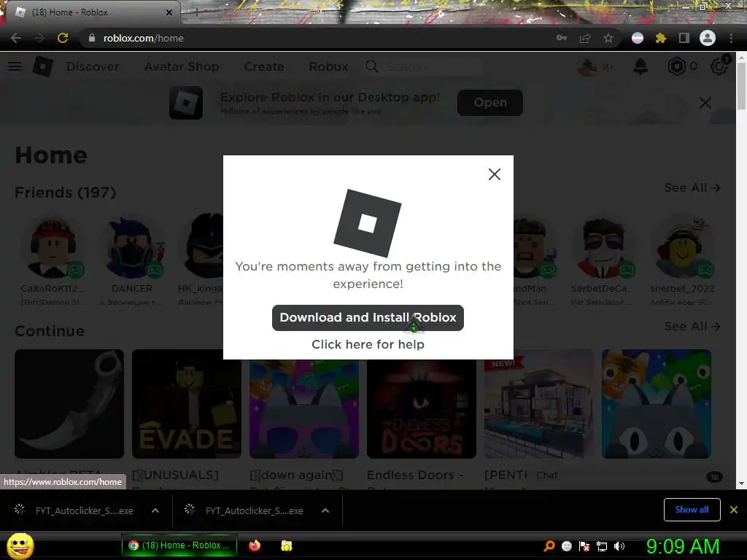Toggle the Chrome side panel
The width and height of the screenshot is (747, 560).
pyautogui.click(x=684, y=38)
